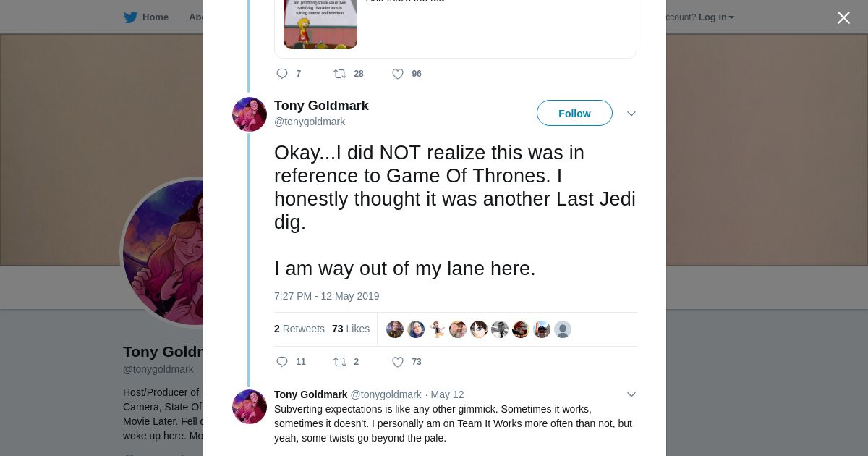868x456 pixels.
Task: Open the Log in dropdown
Action: pyautogui.click(x=715, y=17)
